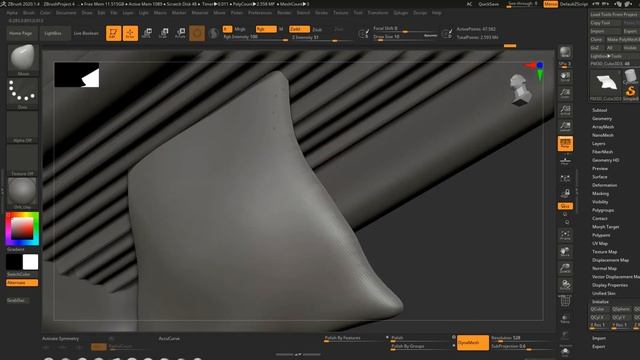640x360 pixels.
Task: Click the right shelf Rotate view icon
Action: [565, 284]
